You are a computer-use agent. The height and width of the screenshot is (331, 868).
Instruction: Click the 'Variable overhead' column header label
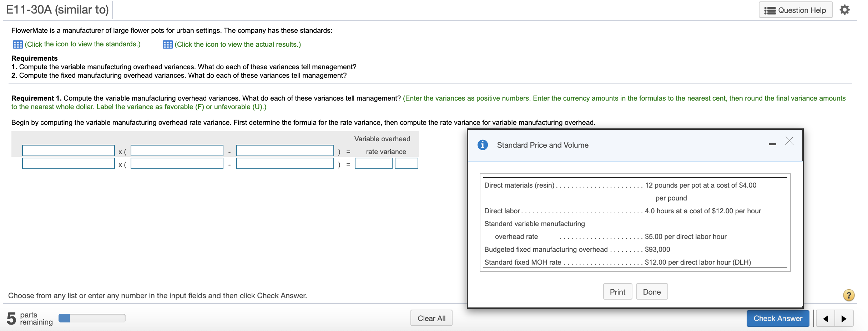pos(382,139)
